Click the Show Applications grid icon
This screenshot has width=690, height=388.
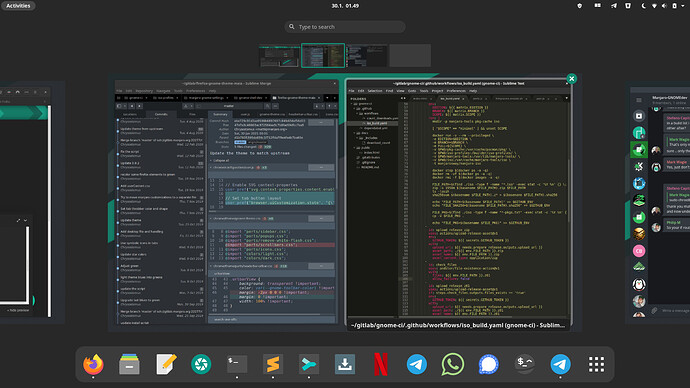596,364
